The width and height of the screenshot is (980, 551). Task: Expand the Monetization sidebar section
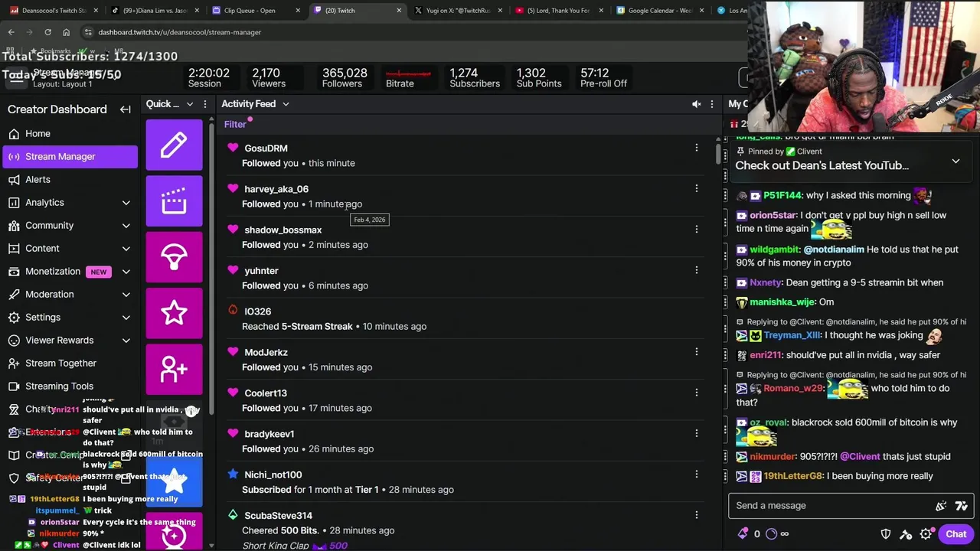click(x=126, y=272)
